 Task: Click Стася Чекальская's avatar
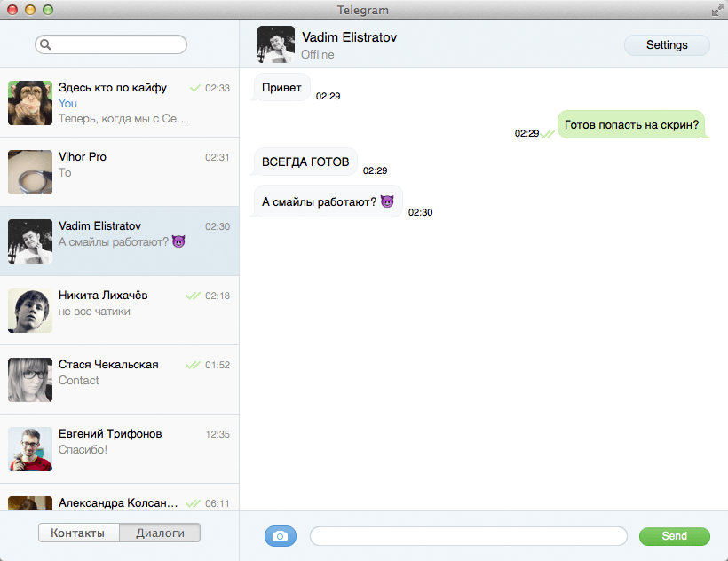[30, 380]
